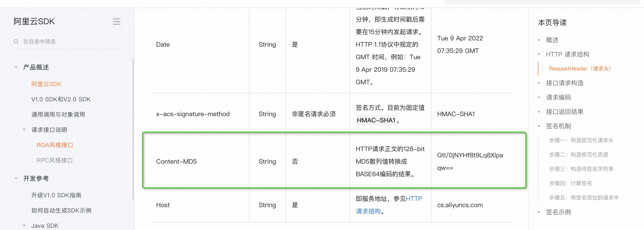Viewport: 644px width, 230px height.
Task: Select ROA风格接口 in sidebar
Action: pyautogui.click(x=55, y=145)
